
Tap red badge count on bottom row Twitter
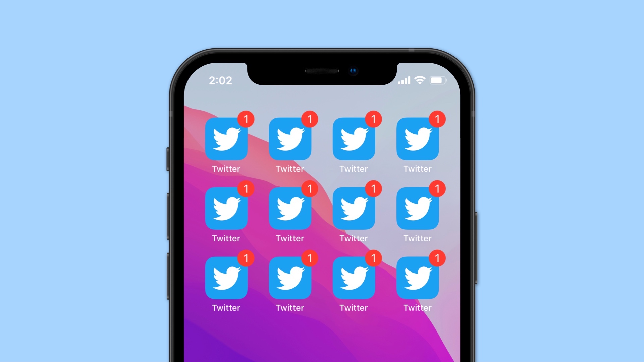(245, 258)
